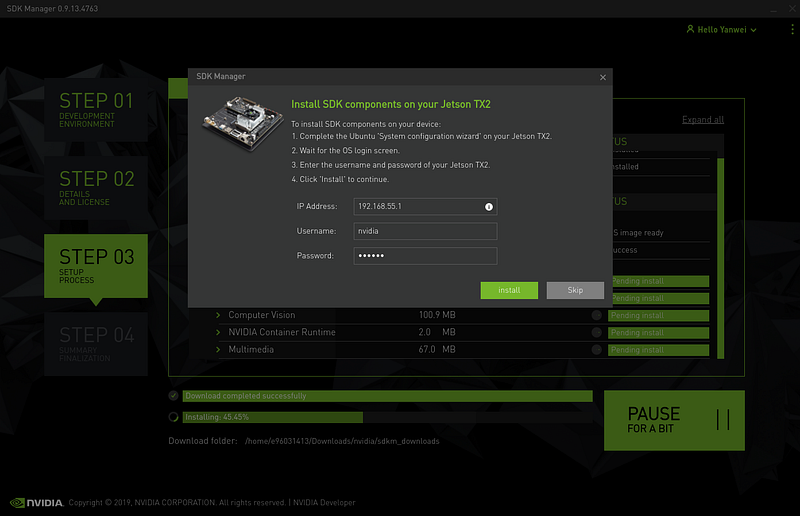The width and height of the screenshot is (800, 516).
Task: Click the NVIDIA logo in footer
Action: click(37, 503)
